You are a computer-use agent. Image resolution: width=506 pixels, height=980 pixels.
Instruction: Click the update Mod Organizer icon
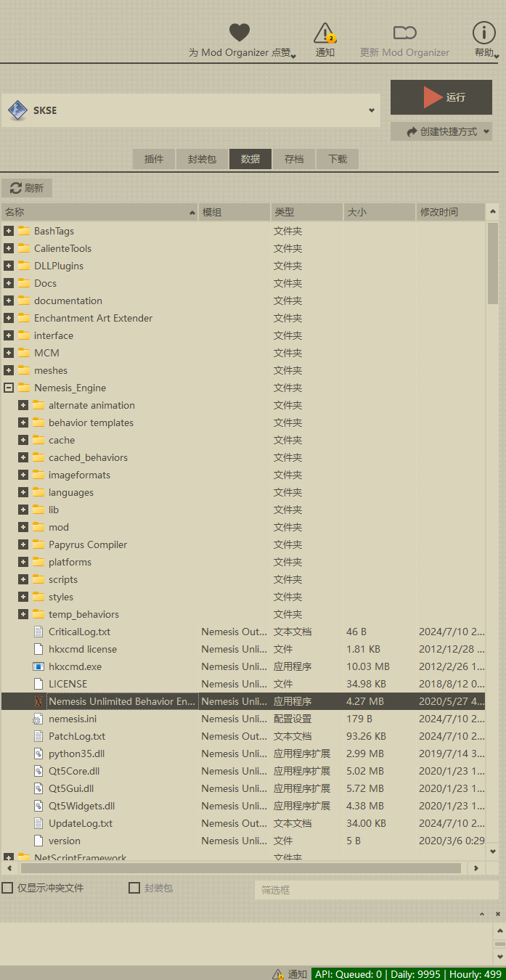(x=404, y=33)
